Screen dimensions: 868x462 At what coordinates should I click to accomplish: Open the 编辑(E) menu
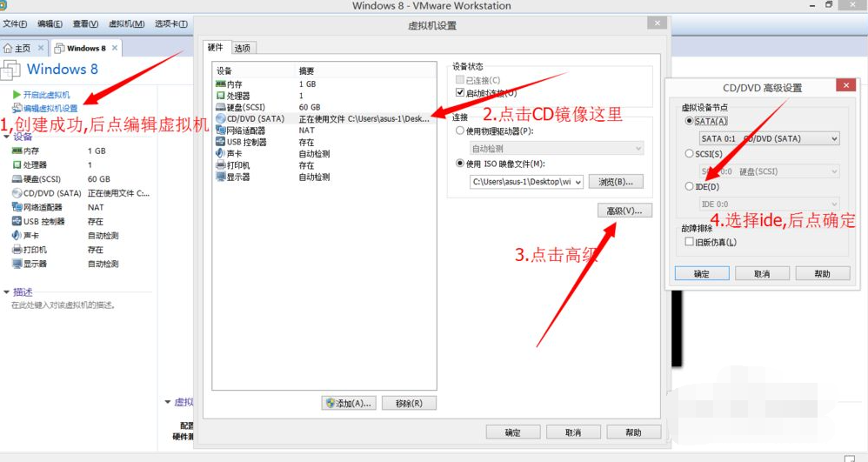tap(50, 23)
